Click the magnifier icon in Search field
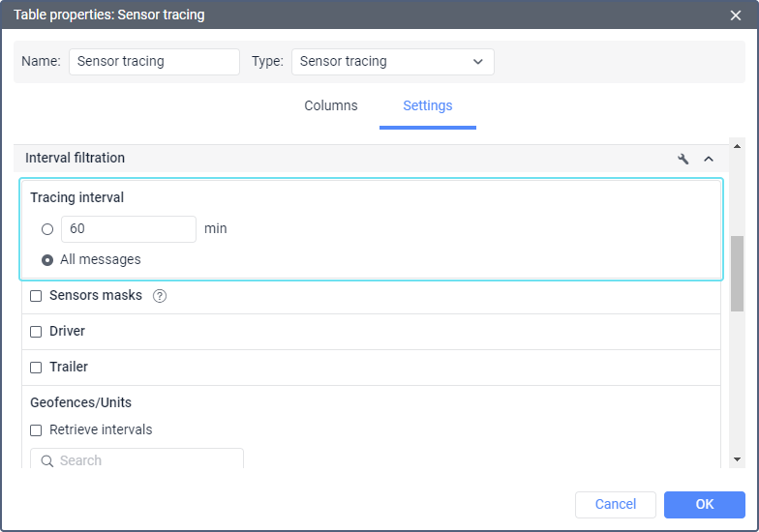 click(46, 461)
